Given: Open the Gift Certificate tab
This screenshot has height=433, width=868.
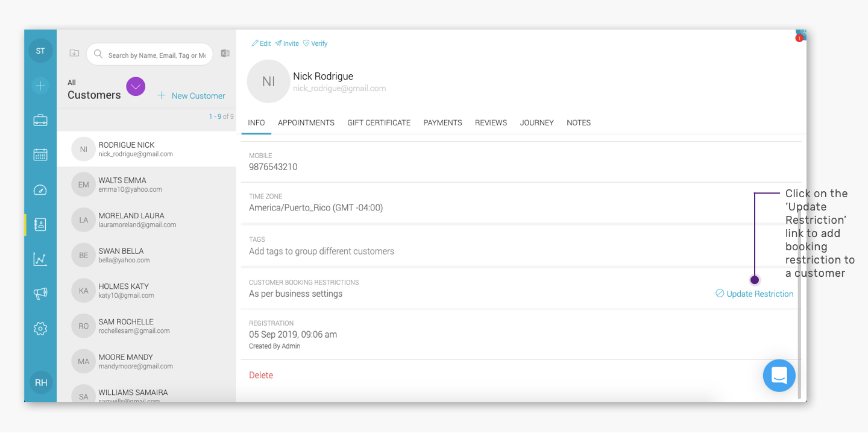Looking at the screenshot, I should tap(379, 122).
